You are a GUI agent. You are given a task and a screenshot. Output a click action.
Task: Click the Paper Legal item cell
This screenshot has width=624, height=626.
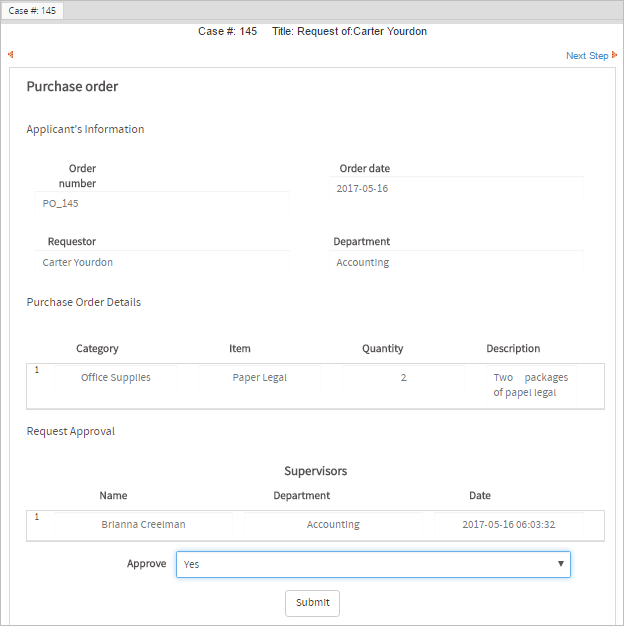pos(259,378)
